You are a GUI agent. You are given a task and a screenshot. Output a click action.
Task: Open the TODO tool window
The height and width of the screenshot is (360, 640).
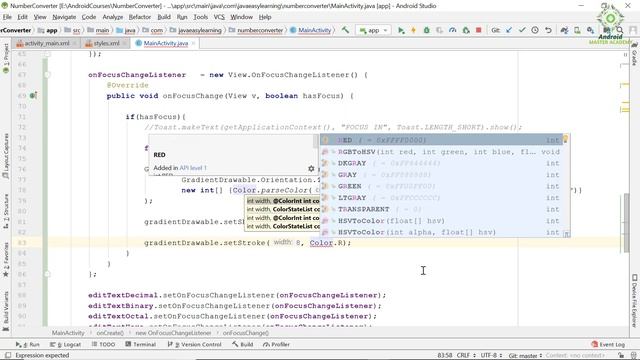[103, 344]
